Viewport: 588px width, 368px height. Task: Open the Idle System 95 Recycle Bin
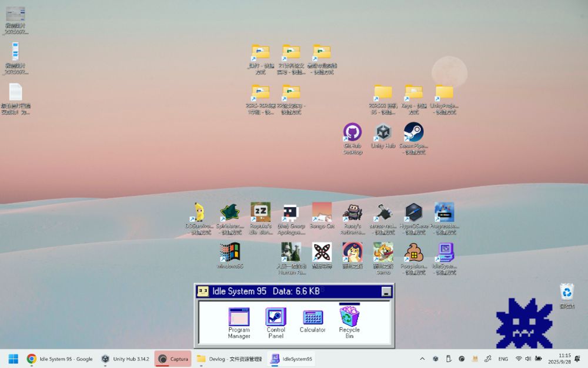coord(349,321)
